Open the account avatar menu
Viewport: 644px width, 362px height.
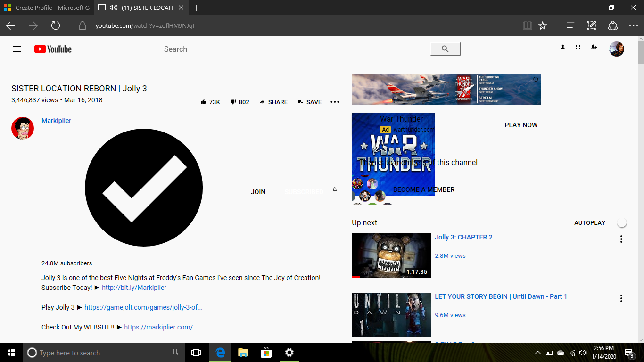point(617,49)
